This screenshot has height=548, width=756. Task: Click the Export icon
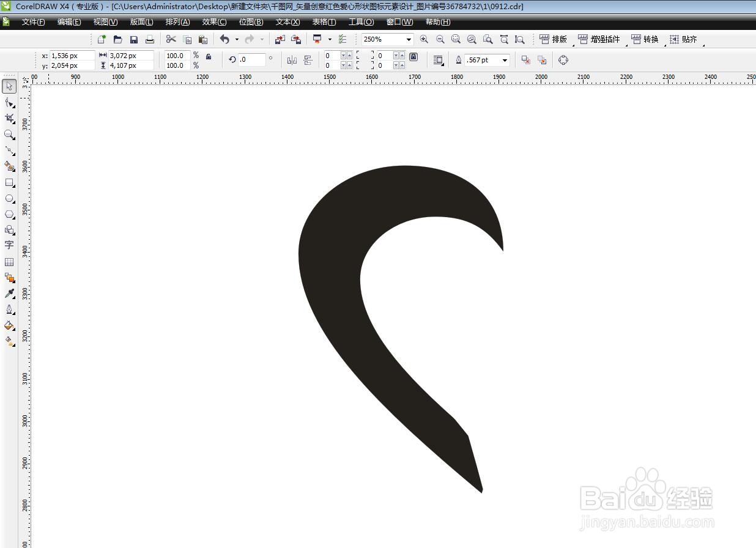(295, 39)
